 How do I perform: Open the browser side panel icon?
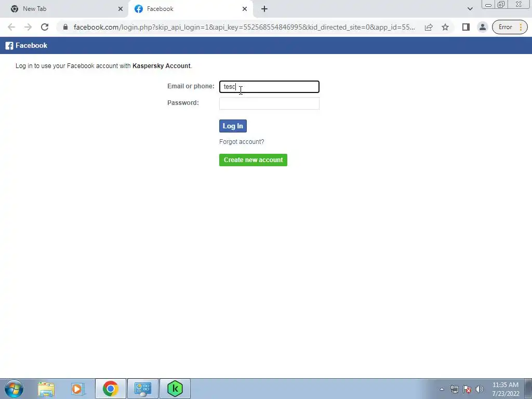tap(466, 27)
